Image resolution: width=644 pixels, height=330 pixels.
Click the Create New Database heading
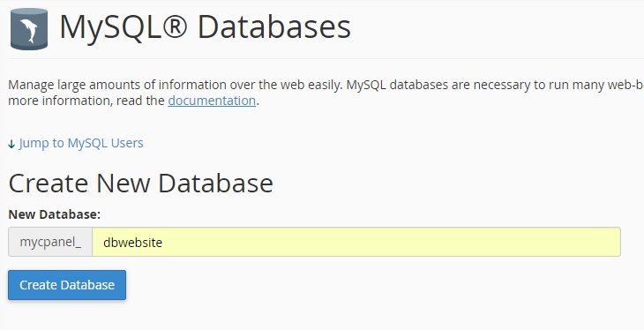pyautogui.click(x=141, y=184)
